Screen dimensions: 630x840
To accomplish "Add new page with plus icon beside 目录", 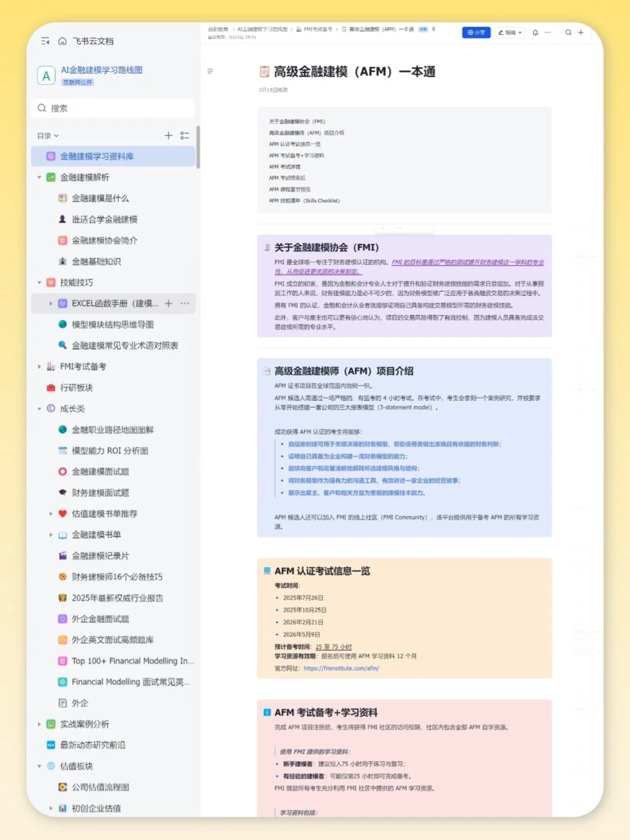I will pos(169,135).
